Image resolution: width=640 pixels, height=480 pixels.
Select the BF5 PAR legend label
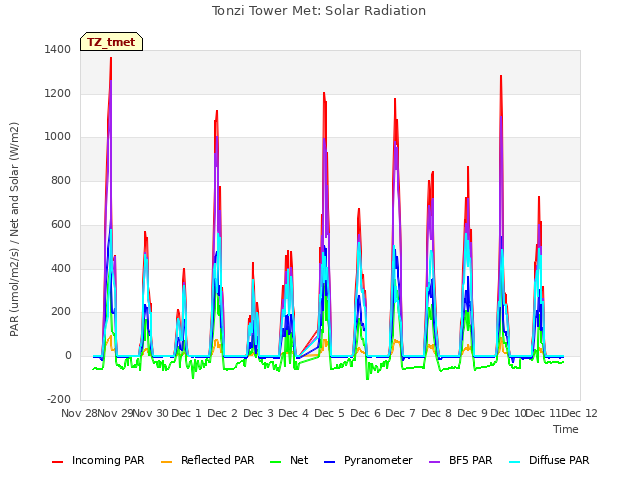pos(471,460)
